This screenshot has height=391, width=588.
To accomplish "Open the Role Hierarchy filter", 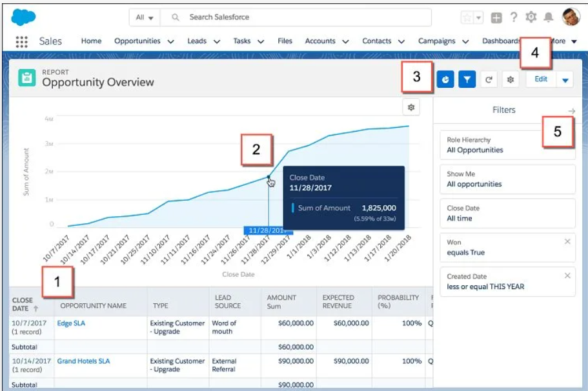I will point(507,145).
